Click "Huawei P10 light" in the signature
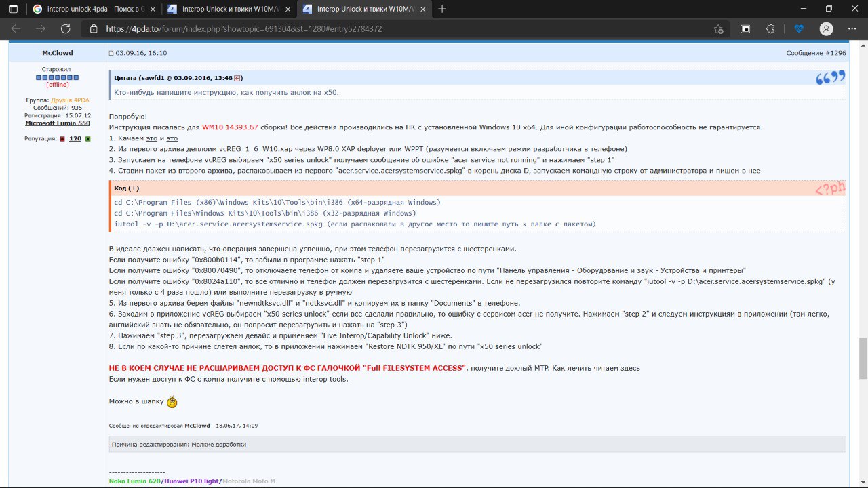This screenshot has width=868, height=488. [x=191, y=481]
